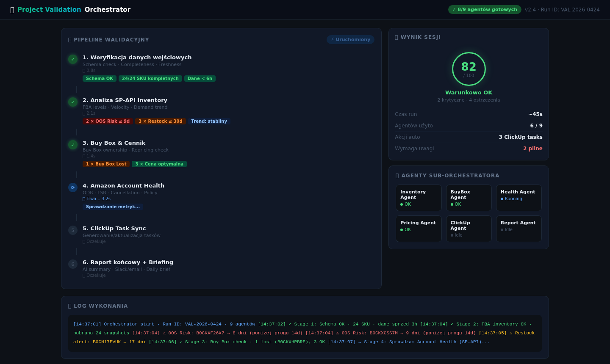Click the 1 × Buy Box Lost tag
The width and height of the screenshot is (610, 364).
tap(106, 164)
